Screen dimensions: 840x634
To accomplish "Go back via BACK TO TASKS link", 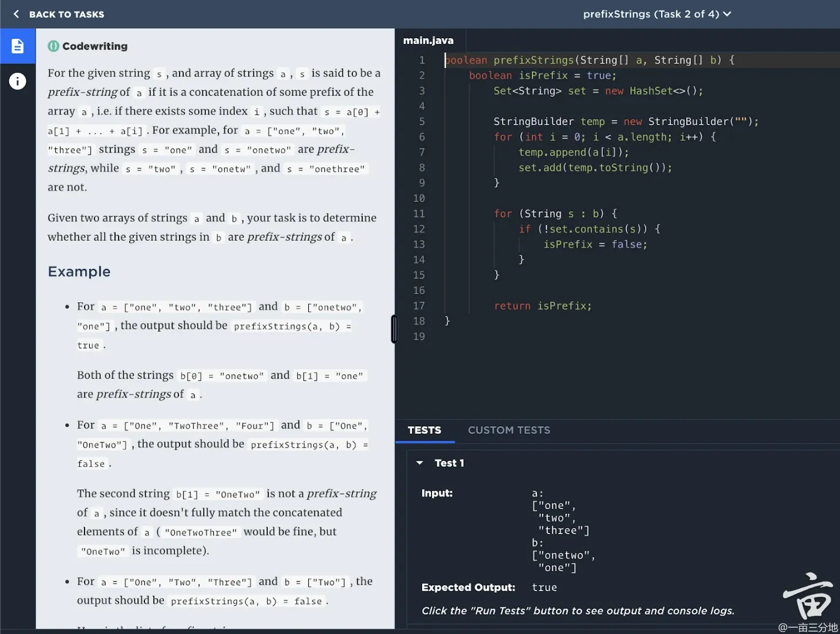I will (66, 14).
